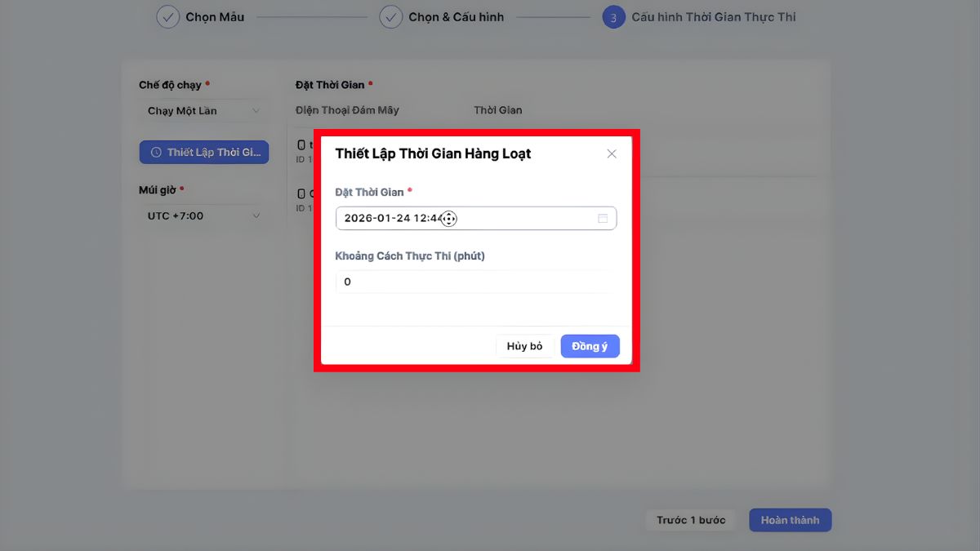This screenshot has height=551, width=980.
Task: Go back with Trước 1 bước
Action: (x=690, y=519)
